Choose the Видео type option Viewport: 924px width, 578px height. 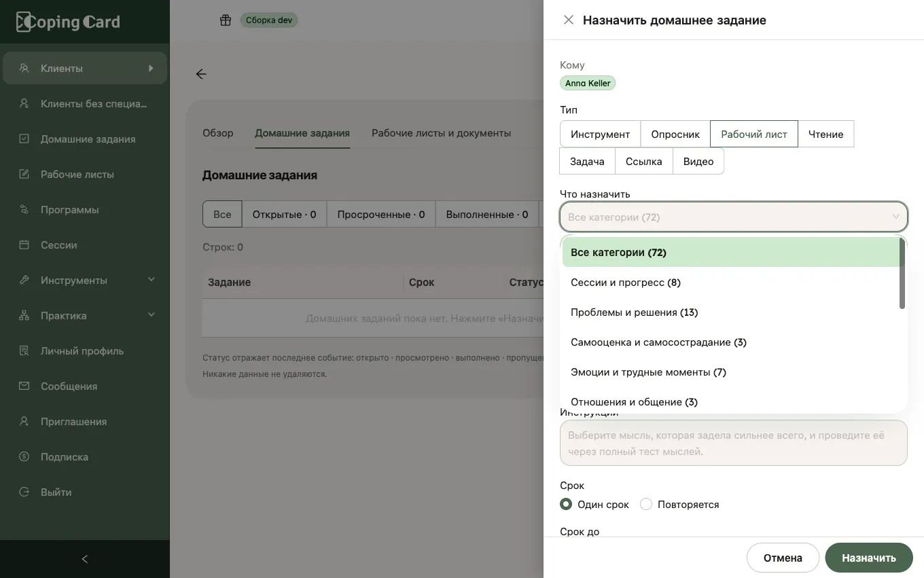pyautogui.click(x=698, y=161)
